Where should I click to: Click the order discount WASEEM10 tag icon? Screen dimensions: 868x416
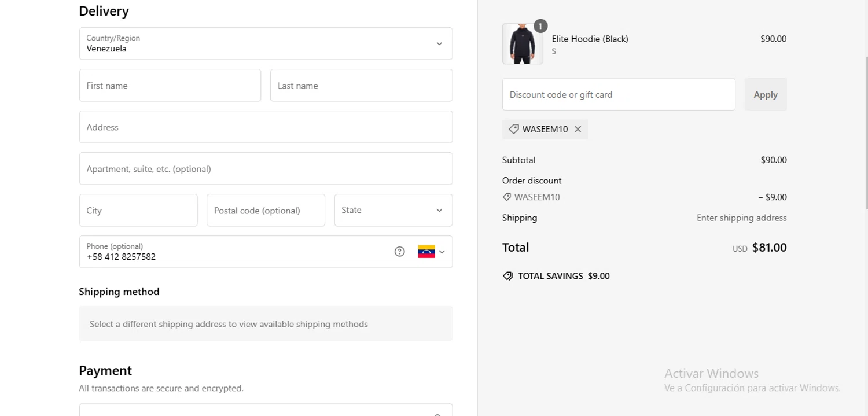click(507, 197)
